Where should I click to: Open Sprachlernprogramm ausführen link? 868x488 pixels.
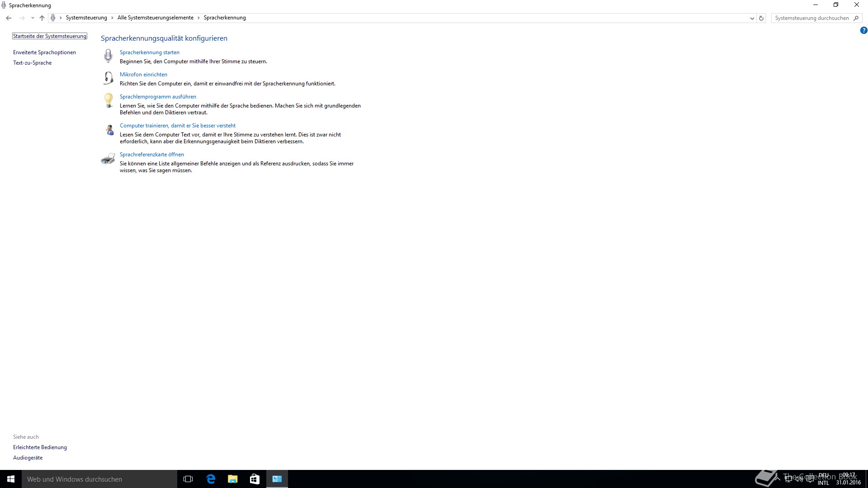click(158, 97)
